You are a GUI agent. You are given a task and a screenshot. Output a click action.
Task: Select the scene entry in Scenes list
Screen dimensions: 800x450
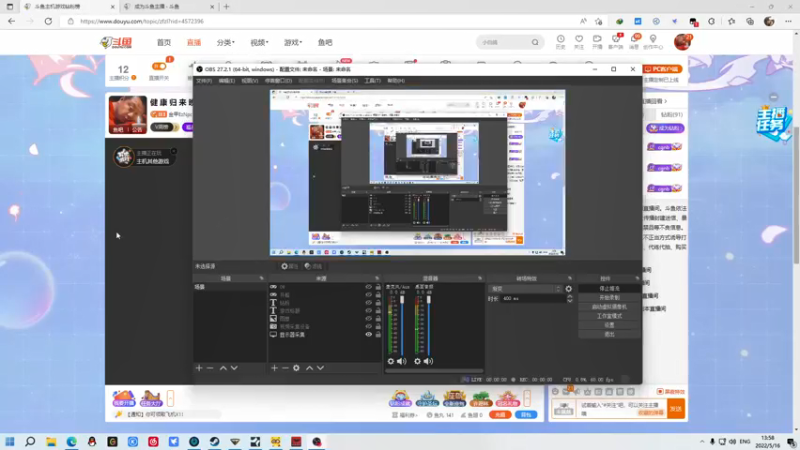click(x=230, y=287)
